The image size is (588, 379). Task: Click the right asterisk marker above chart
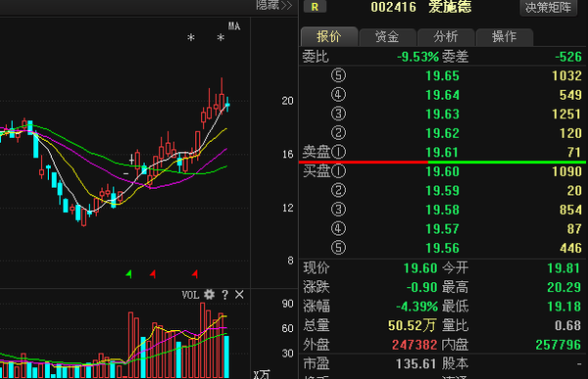pos(220,38)
